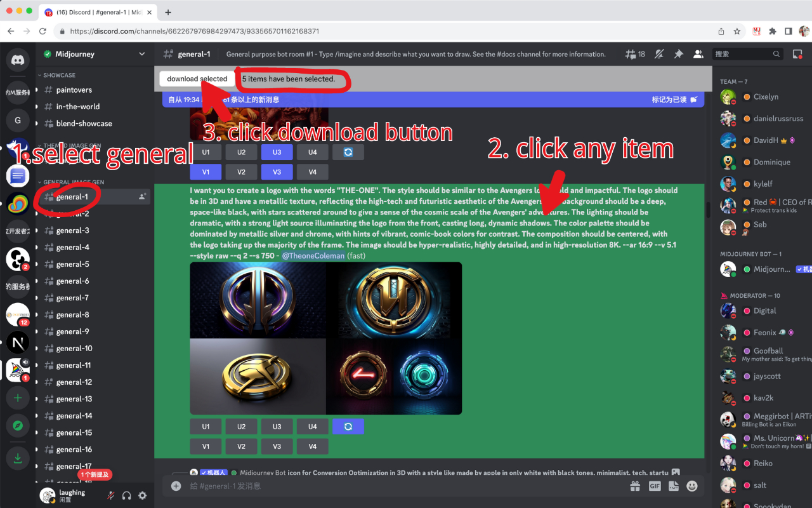Open pinned messages pin icon
812x508 pixels.
point(678,54)
